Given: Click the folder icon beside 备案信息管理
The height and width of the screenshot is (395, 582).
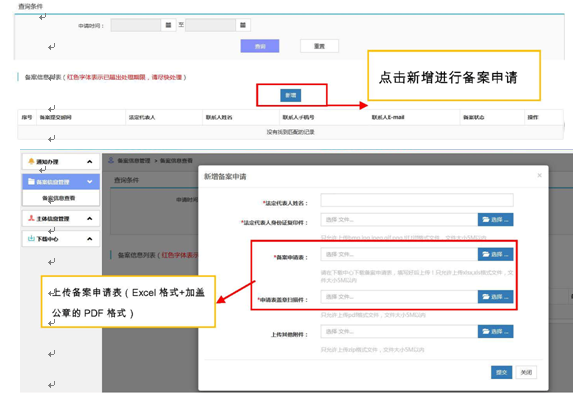Looking at the screenshot, I should click(x=31, y=182).
